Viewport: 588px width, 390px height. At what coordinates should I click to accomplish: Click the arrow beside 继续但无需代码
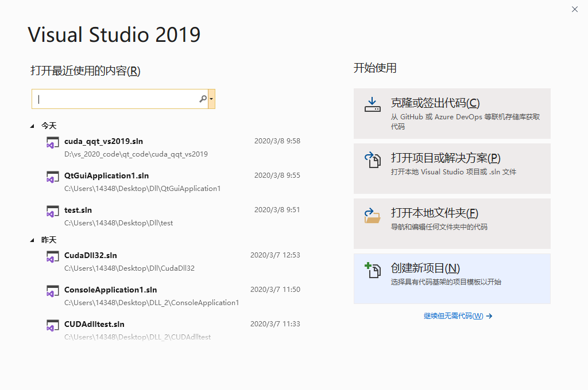[489, 316]
